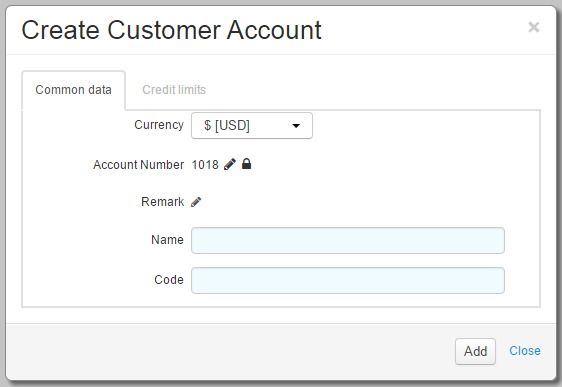Click the pencil icon next to Remark

coord(196,202)
